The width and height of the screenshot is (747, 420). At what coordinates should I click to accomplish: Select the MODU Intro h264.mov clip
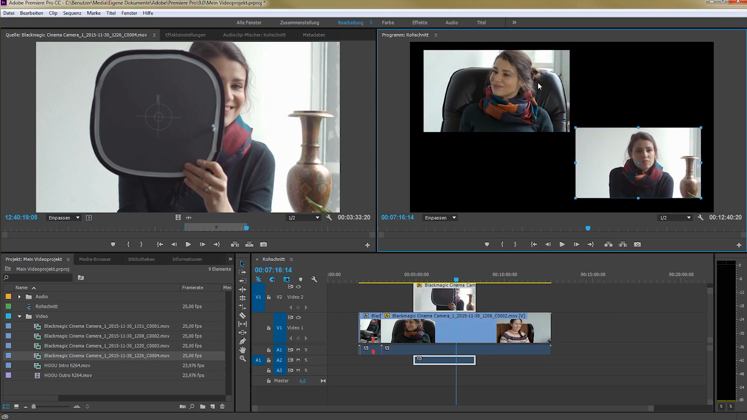pyautogui.click(x=67, y=366)
